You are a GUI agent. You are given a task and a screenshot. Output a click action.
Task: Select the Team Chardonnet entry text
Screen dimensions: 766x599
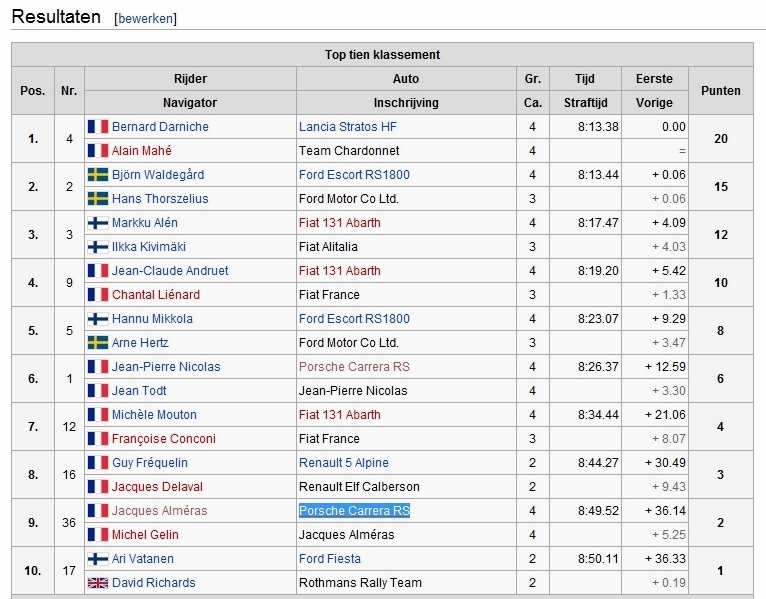coord(349,150)
